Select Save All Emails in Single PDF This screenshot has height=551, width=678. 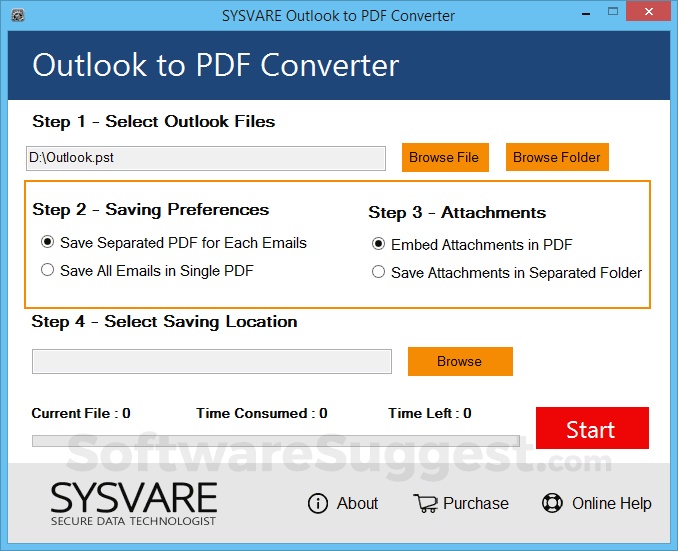click(x=47, y=269)
